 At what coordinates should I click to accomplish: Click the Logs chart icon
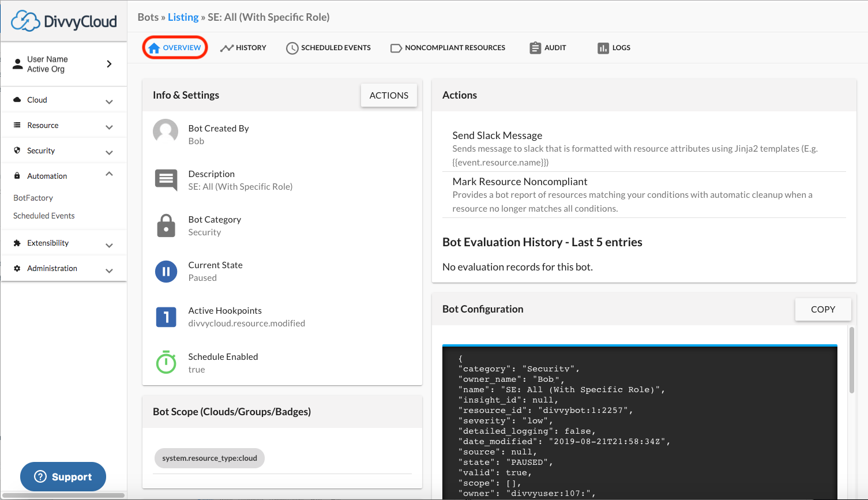[603, 48]
